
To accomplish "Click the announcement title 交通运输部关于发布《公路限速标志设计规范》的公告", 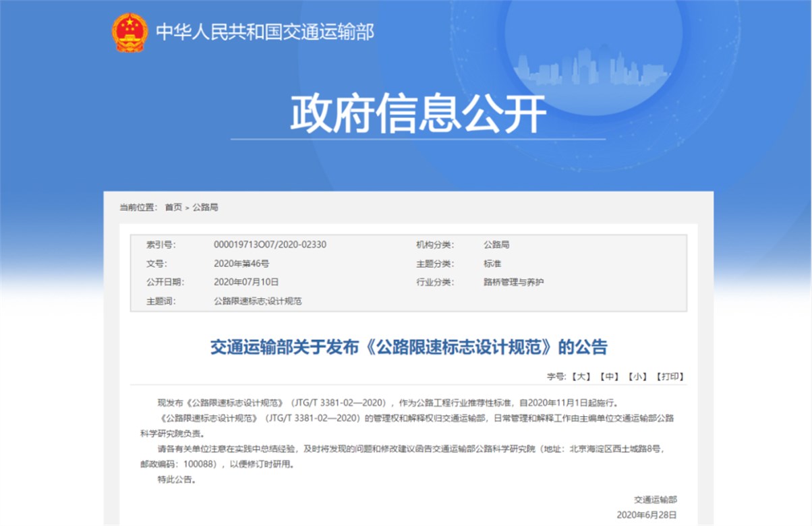I will 409,347.
